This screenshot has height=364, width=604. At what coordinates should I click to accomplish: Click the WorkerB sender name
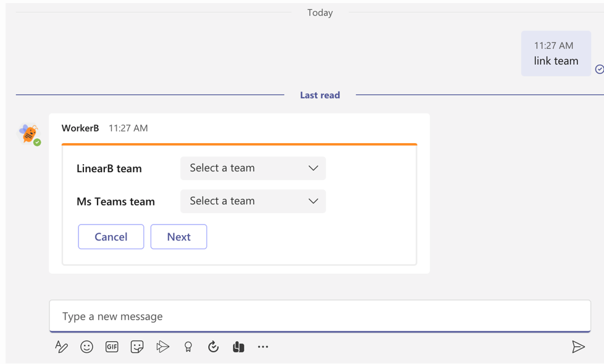80,128
